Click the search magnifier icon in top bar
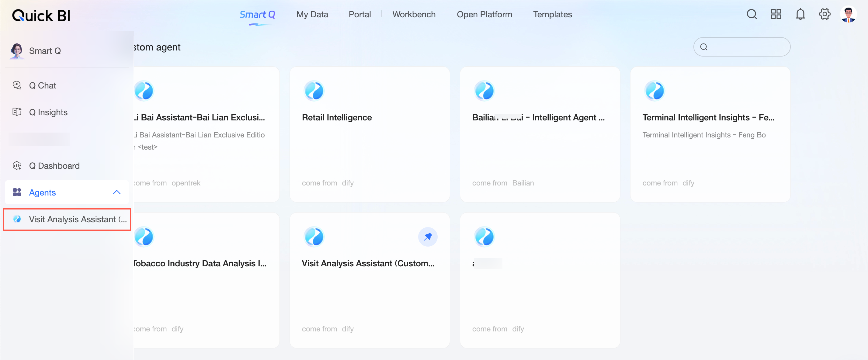This screenshot has width=868, height=360. click(x=752, y=15)
